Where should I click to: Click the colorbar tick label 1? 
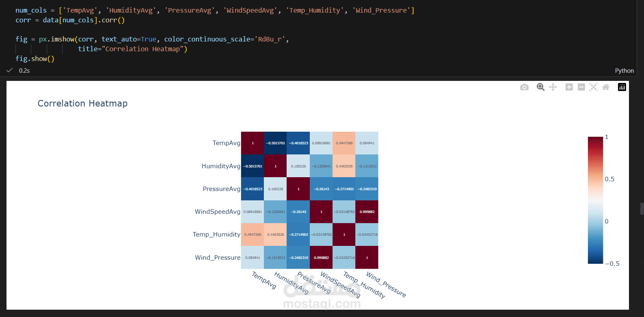pos(607,137)
